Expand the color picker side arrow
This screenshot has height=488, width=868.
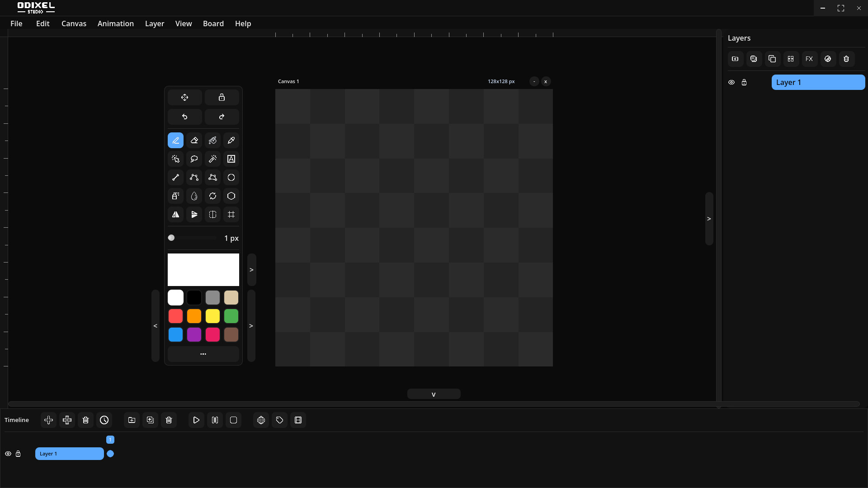coord(251,270)
